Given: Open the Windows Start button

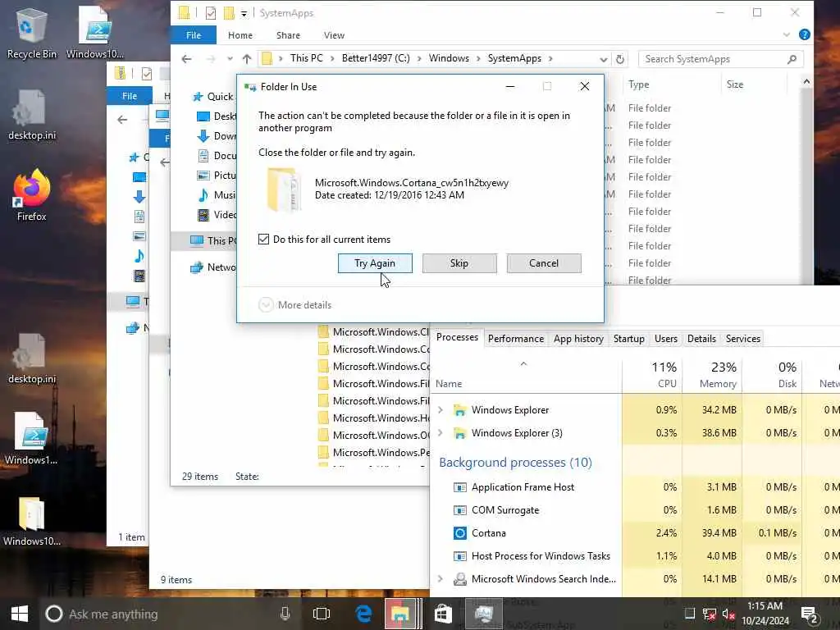Looking at the screenshot, I should (x=20, y=614).
